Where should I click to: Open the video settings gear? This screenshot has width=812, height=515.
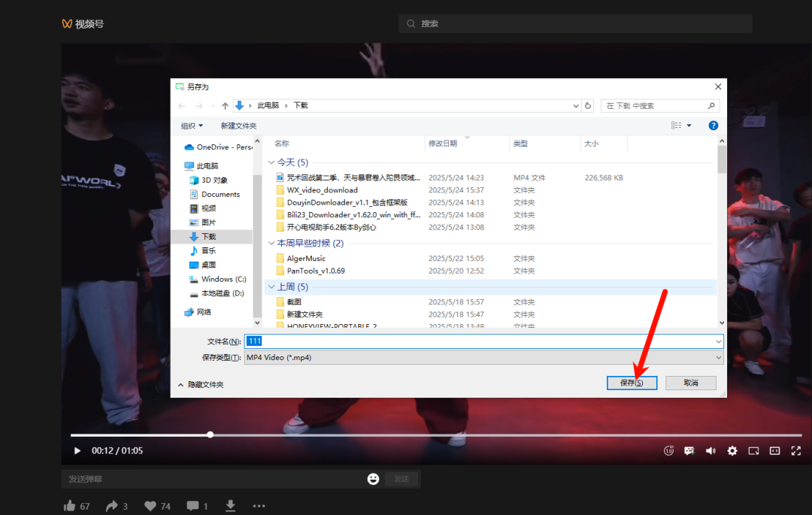click(732, 451)
